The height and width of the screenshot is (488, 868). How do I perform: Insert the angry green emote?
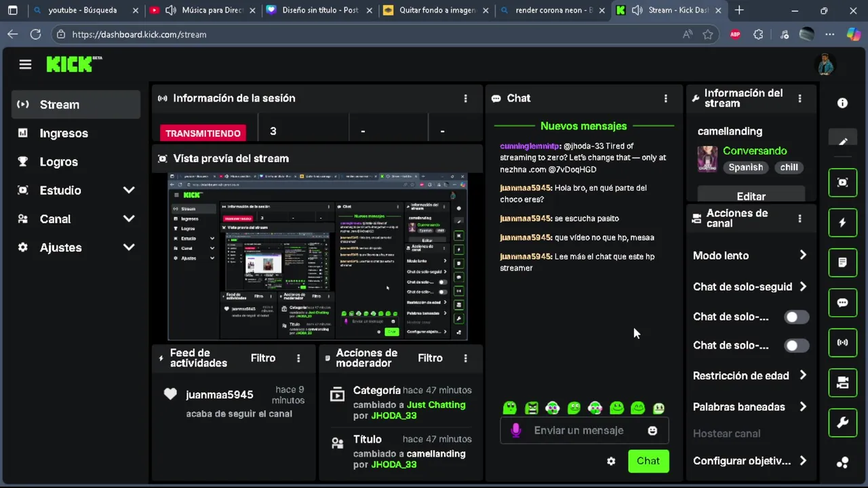(x=532, y=408)
